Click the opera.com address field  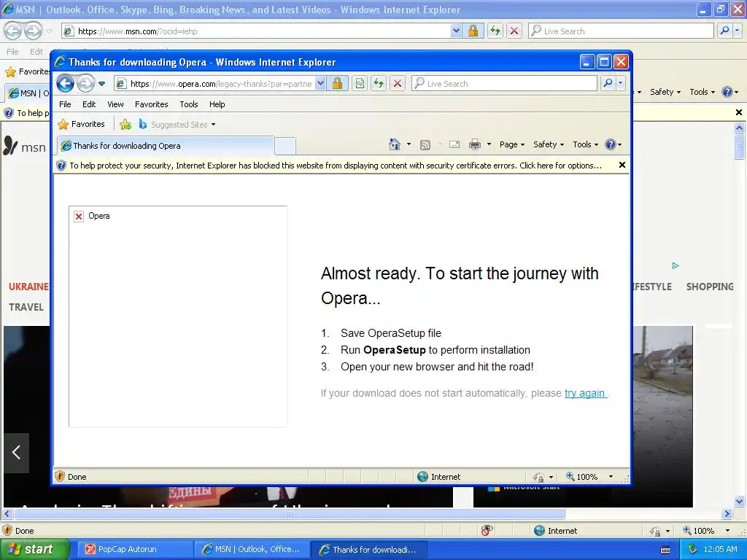[x=221, y=84]
